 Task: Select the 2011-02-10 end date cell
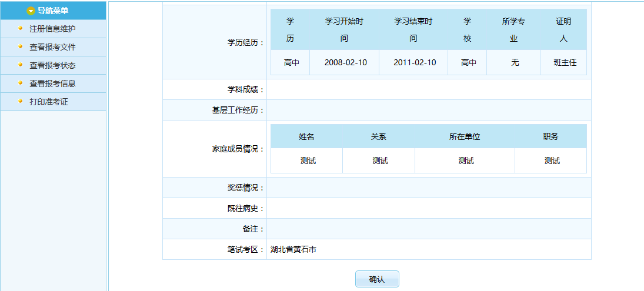coord(415,62)
